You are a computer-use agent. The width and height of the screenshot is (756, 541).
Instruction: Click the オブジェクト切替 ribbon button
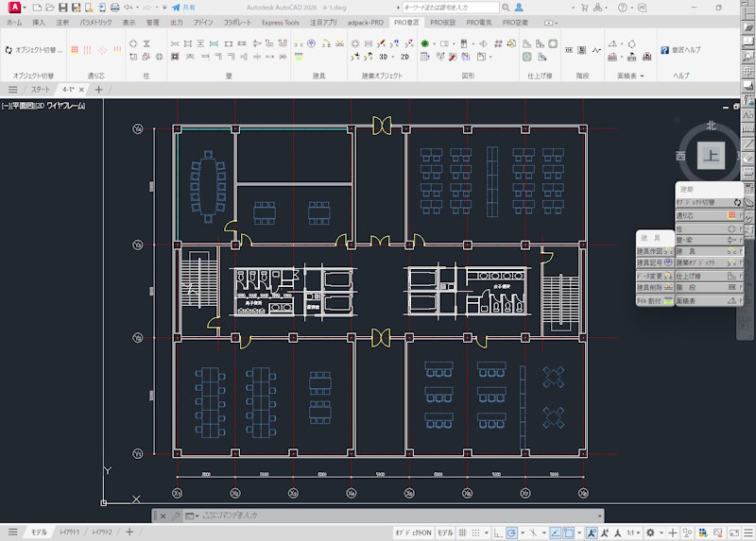coord(33,50)
